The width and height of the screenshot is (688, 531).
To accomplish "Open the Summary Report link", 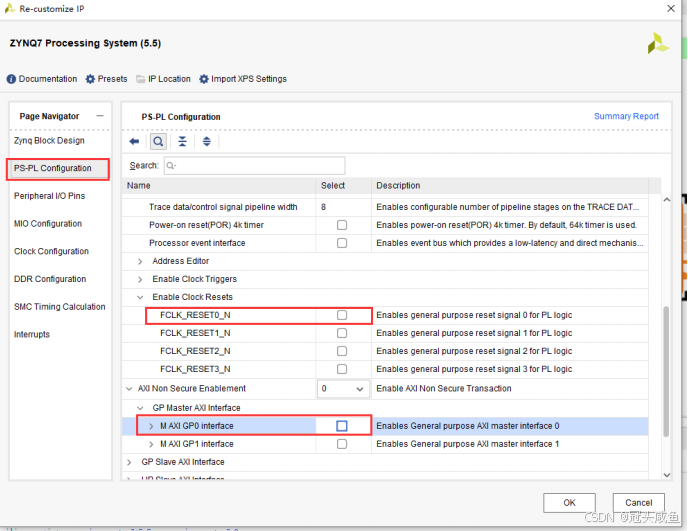I will click(x=626, y=117).
